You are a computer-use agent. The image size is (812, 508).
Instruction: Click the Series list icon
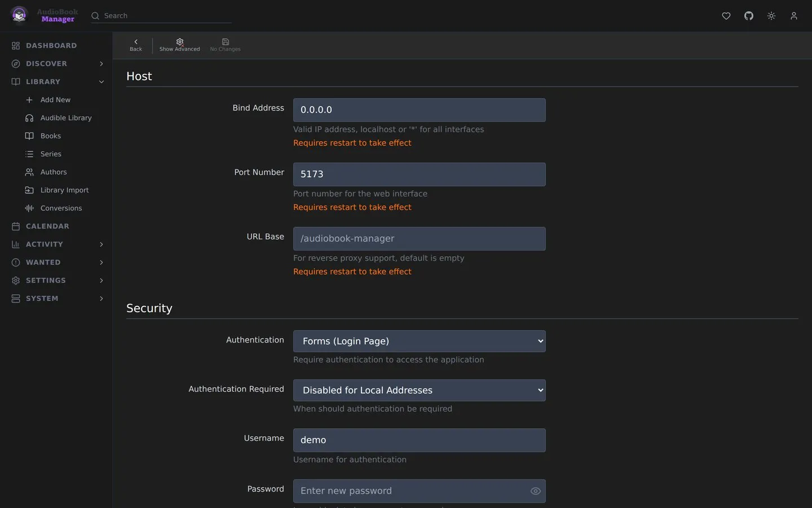[x=29, y=154]
